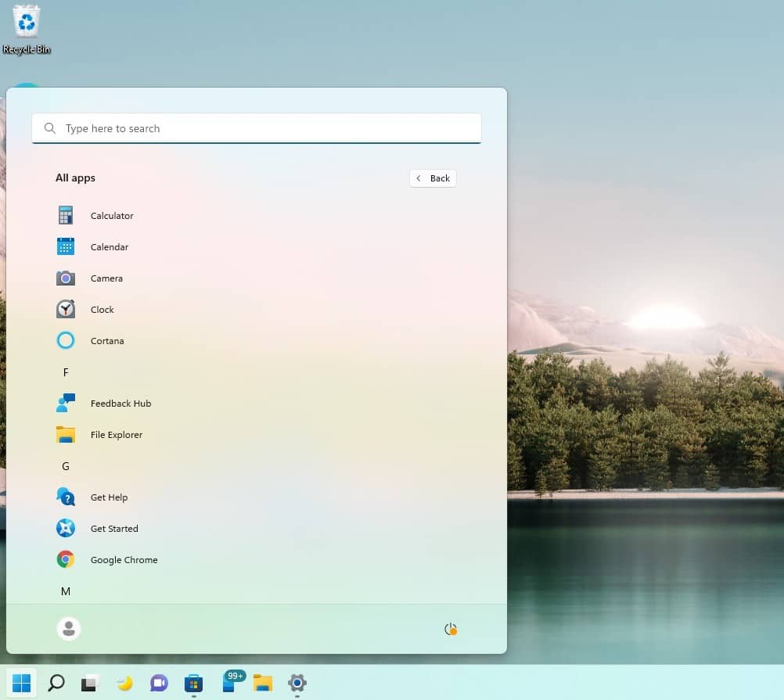Open Microsoft Store from the taskbar
The height and width of the screenshot is (700, 784).
click(193, 683)
